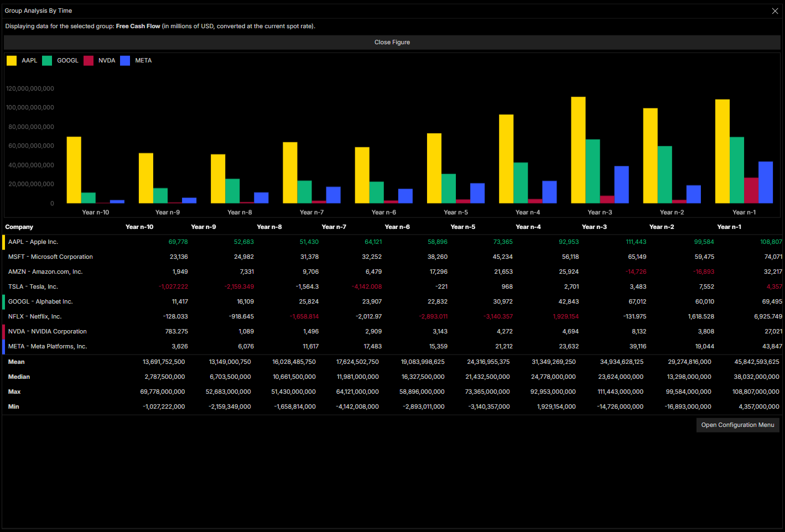Select the AMZN - Amazon.com, Inc. row
Screen dimensions: 785x532
392,272
